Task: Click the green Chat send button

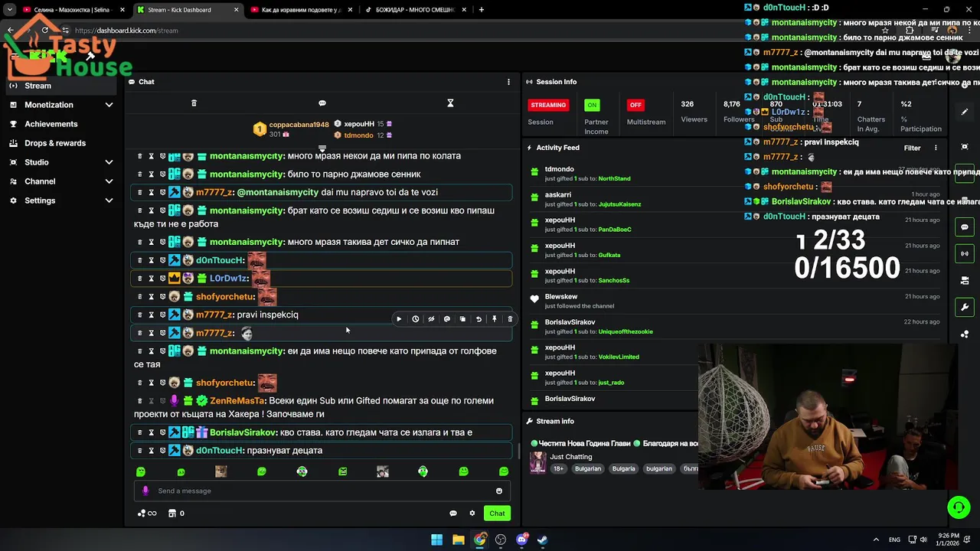Action: tap(498, 514)
